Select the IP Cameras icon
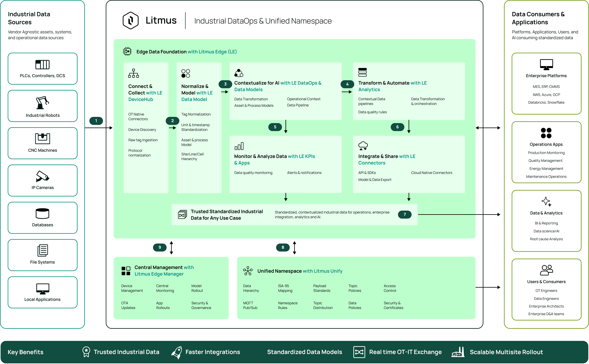This screenshot has height=364, width=589. coord(42,176)
